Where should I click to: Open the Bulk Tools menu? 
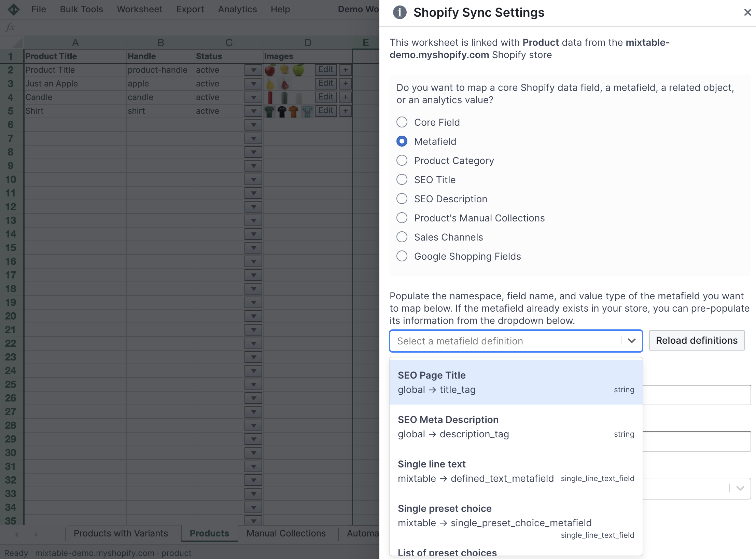81,9
